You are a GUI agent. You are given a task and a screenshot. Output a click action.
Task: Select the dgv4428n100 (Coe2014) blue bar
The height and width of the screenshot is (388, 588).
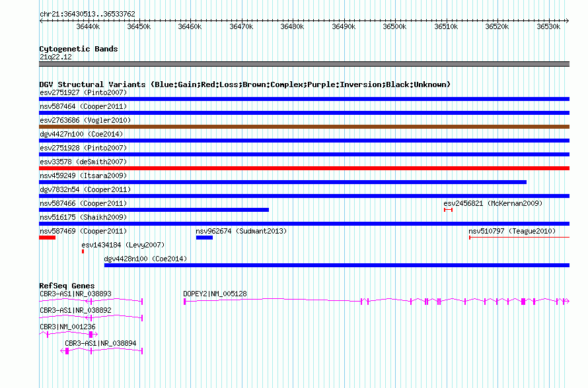tap(337, 265)
